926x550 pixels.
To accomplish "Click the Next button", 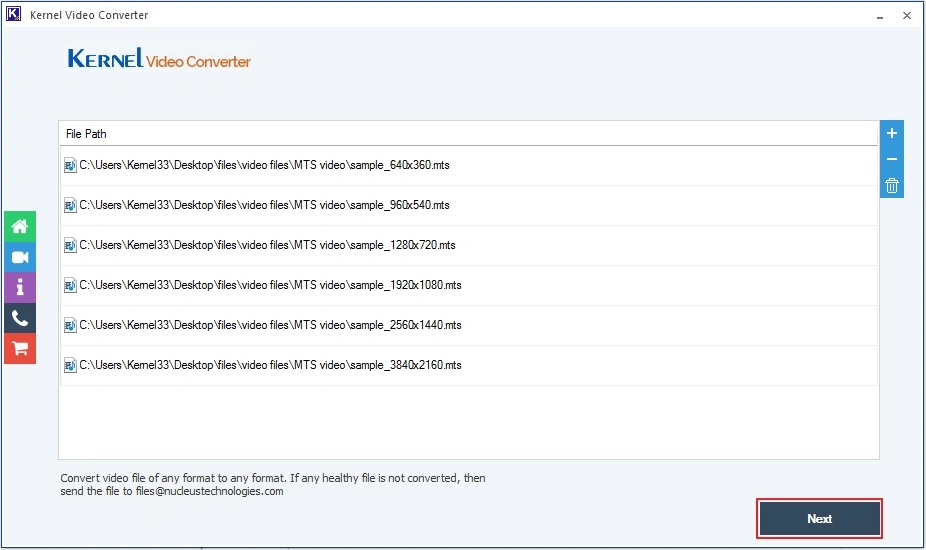I will click(x=819, y=519).
